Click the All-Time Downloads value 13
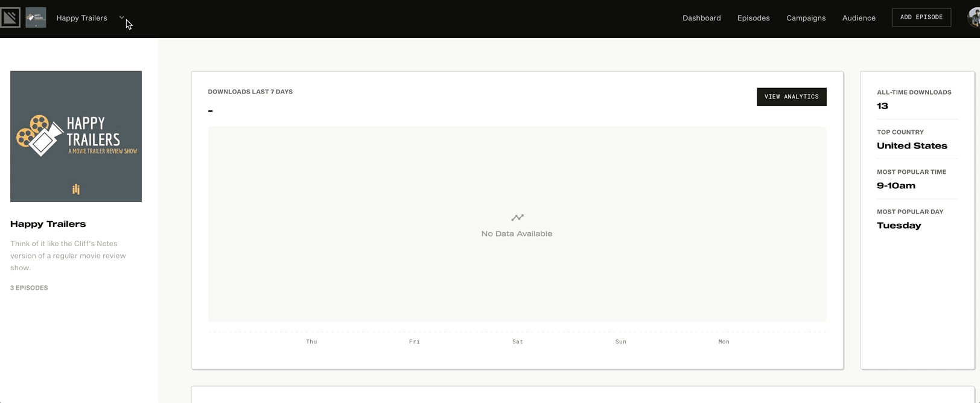The height and width of the screenshot is (403, 980). click(x=882, y=106)
